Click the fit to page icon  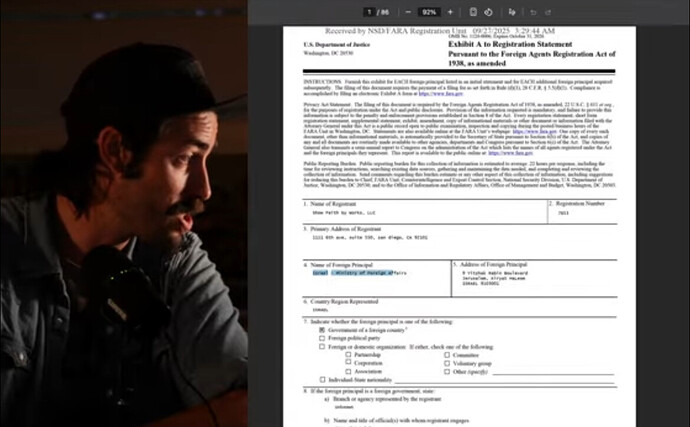click(x=473, y=12)
